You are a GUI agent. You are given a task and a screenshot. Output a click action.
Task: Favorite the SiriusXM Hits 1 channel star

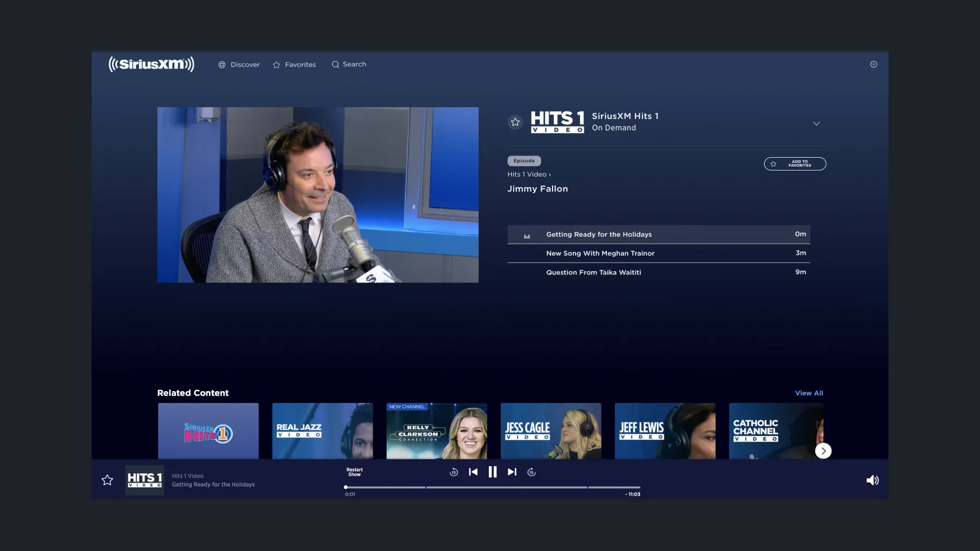coord(515,122)
